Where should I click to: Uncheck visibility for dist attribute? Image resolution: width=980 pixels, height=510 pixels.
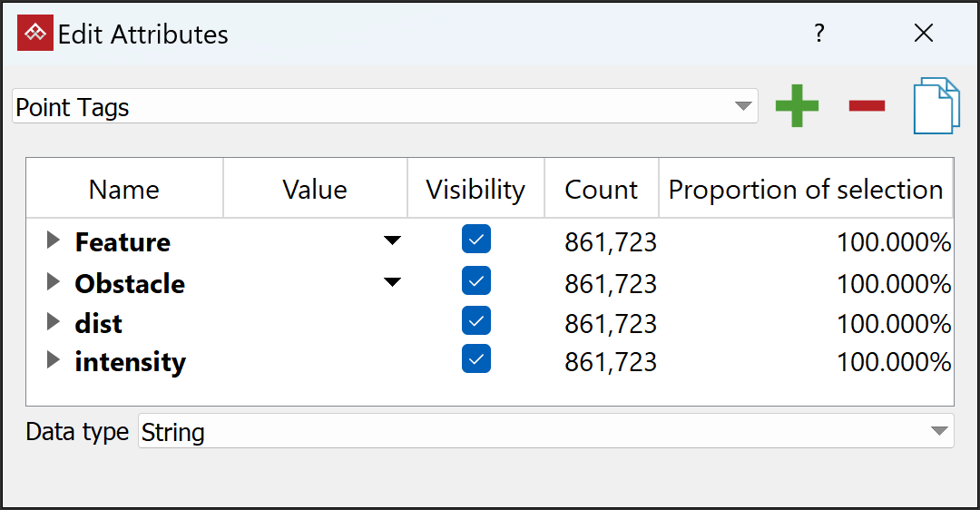476,321
